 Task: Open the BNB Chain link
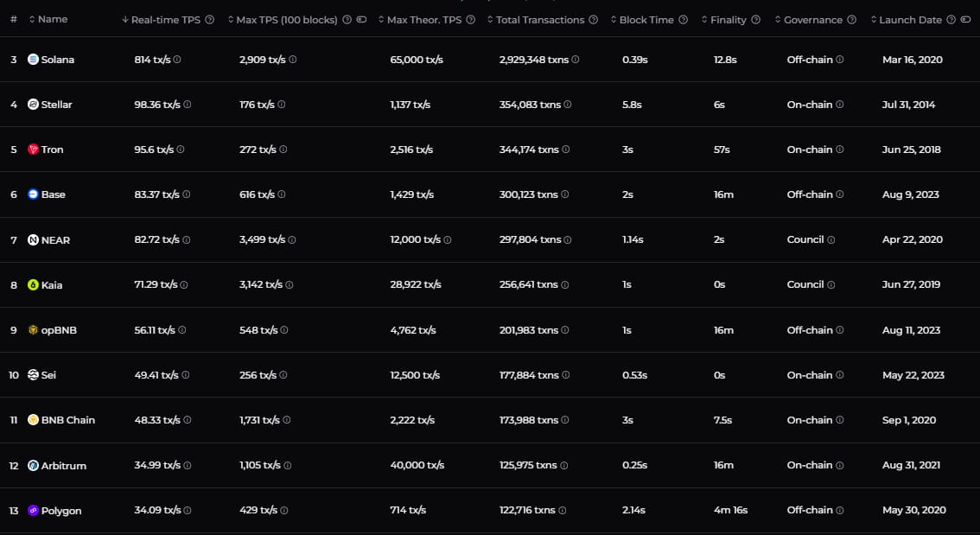(67, 420)
